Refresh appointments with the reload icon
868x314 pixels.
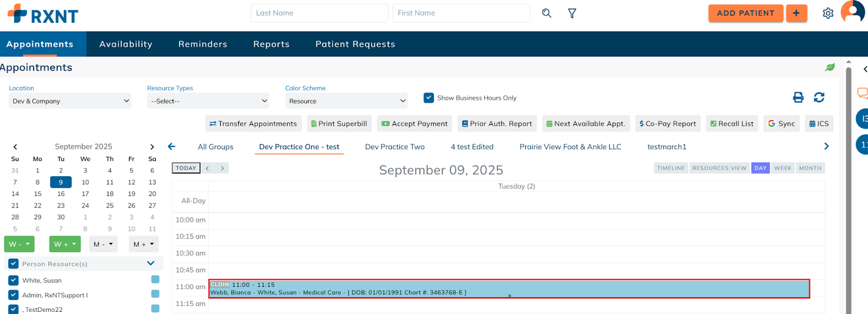(x=819, y=97)
